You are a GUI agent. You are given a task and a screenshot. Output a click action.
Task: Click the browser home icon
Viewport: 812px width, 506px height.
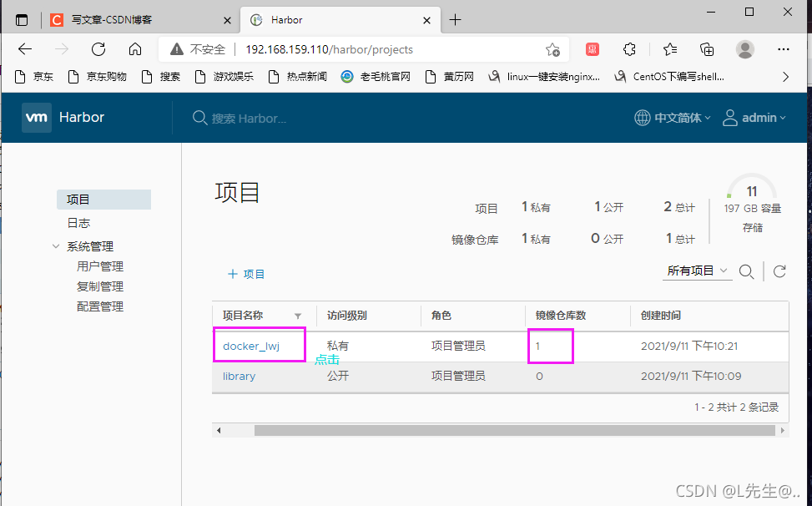click(135, 49)
